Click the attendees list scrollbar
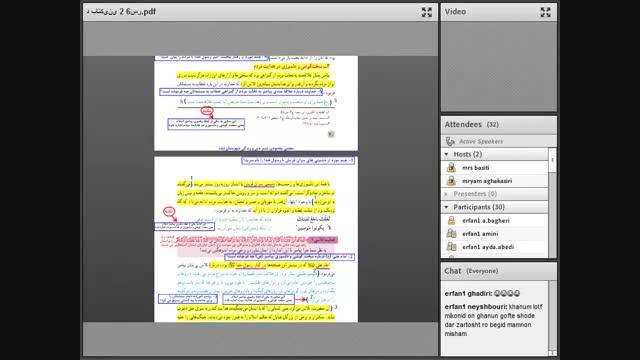The height and width of the screenshot is (360, 640). 552,202
